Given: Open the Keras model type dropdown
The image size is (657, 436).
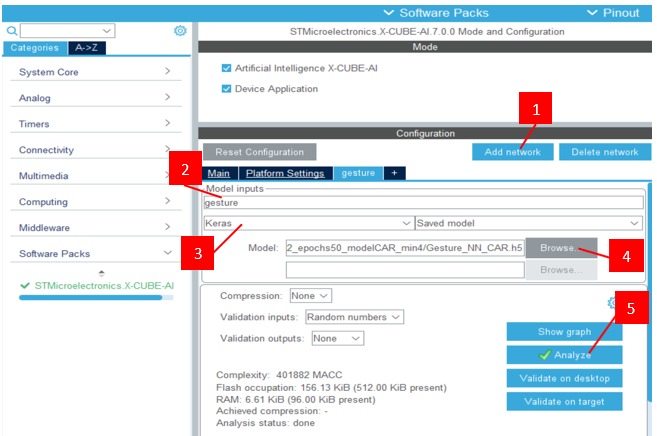Looking at the screenshot, I should 308,223.
